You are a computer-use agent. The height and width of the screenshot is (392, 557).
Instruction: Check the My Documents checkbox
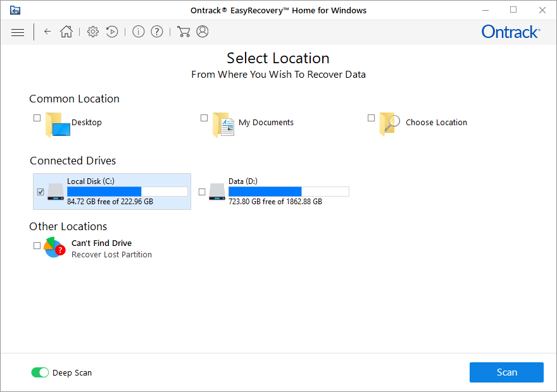click(x=204, y=118)
